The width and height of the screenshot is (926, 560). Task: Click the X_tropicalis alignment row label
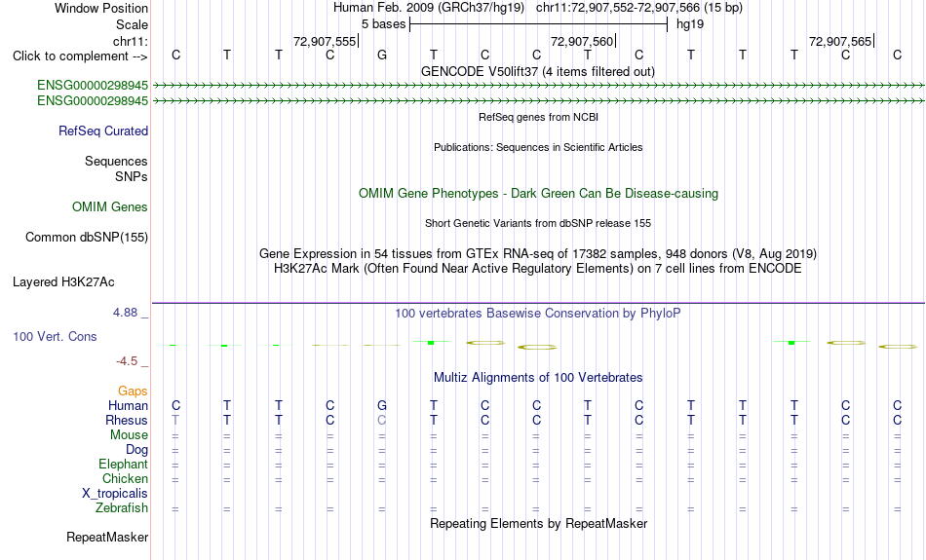[x=115, y=494]
